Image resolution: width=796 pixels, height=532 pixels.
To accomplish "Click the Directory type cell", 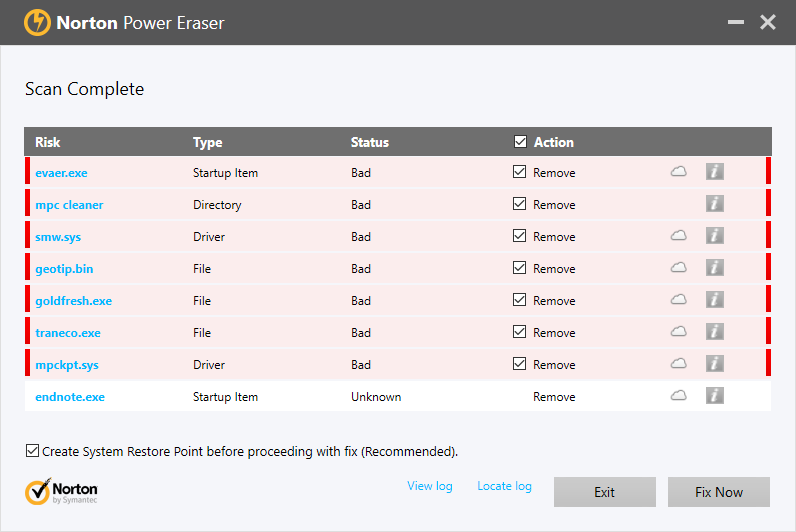I will point(217,205).
